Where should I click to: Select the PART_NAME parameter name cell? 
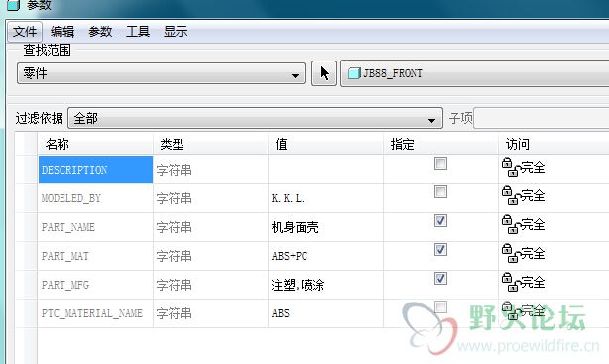point(95,227)
